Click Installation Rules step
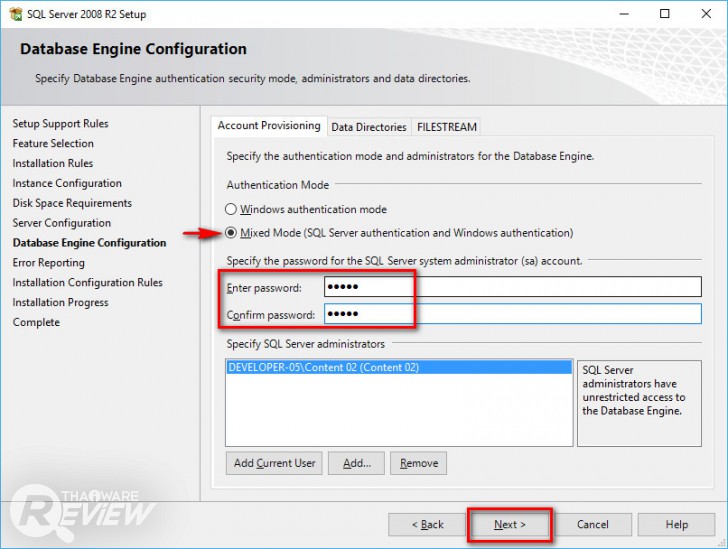This screenshot has width=728, height=549. [52, 163]
